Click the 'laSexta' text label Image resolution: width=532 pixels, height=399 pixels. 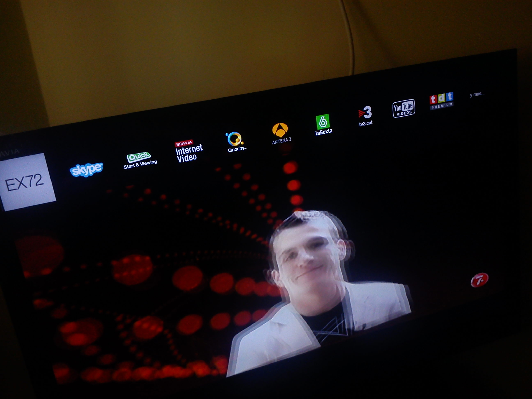(324, 132)
